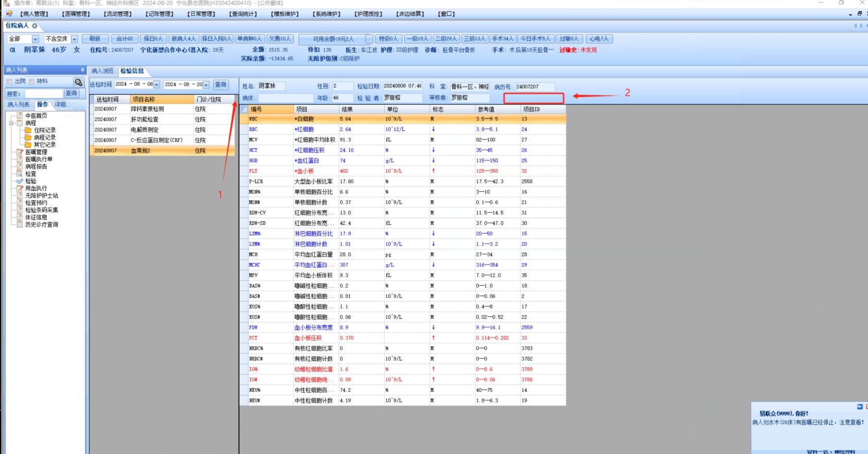Enable the 转科 checkbox
The width and height of the screenshot is (868, 454).
tap(32, 81)
